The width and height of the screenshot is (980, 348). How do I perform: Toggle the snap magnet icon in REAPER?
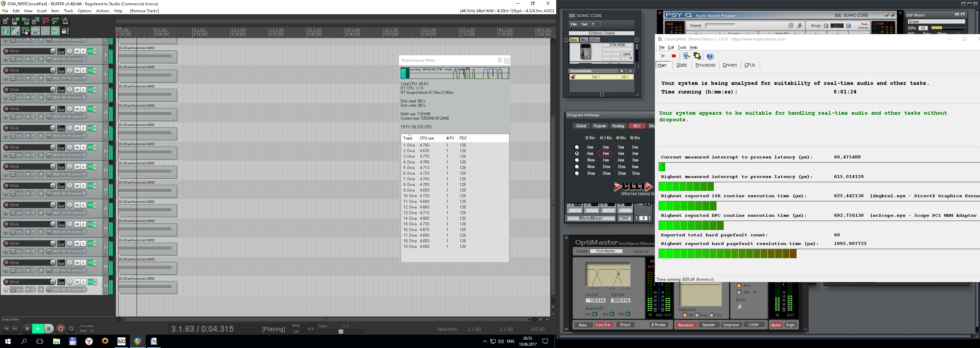click(x=55, y=31)
